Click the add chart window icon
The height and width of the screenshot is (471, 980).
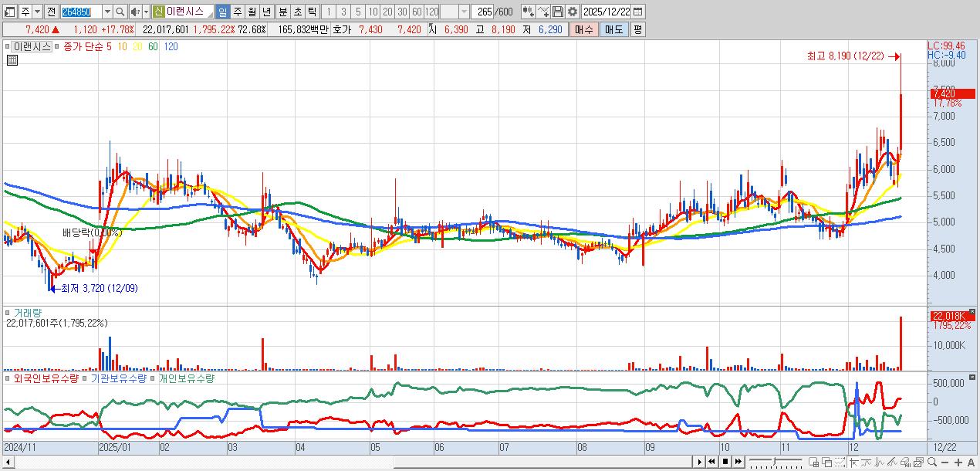813,462
